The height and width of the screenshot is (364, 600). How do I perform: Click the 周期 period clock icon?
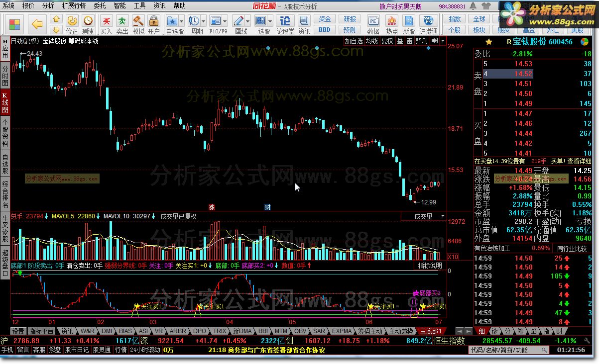[x=194, y=21]
